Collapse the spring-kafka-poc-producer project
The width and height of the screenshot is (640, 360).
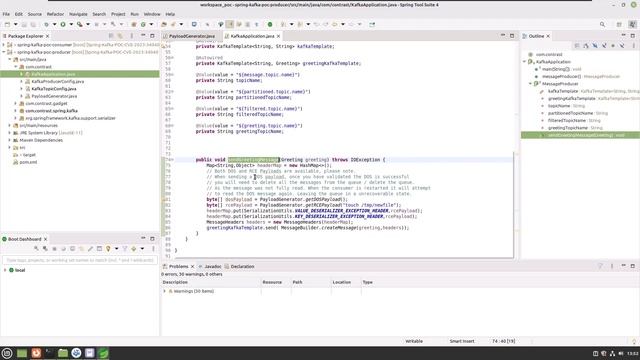tap(4, 52)
